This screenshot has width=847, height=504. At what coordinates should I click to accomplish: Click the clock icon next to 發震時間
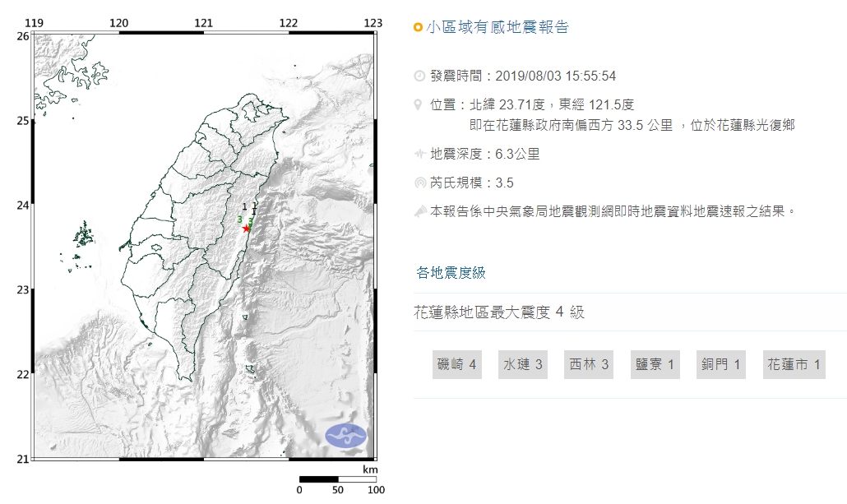419,76
